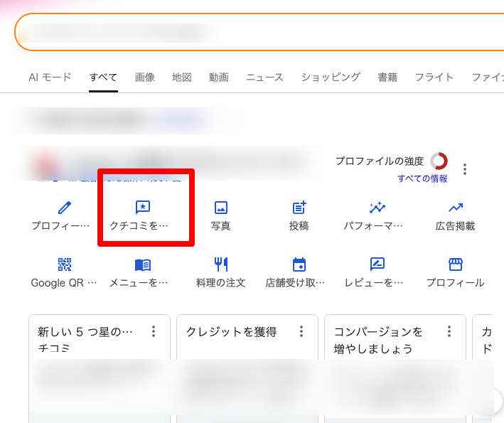Open more options beside プロファイルの強度

click(465, 169)
